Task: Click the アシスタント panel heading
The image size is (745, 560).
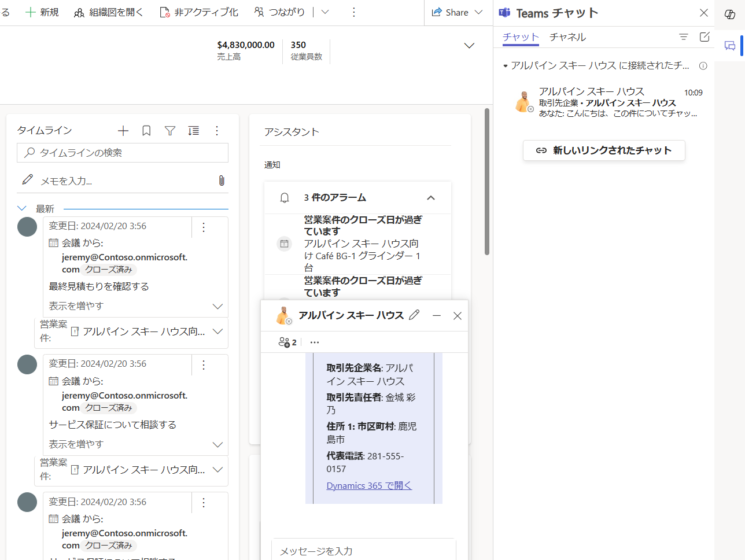Action: click(292, 132)
